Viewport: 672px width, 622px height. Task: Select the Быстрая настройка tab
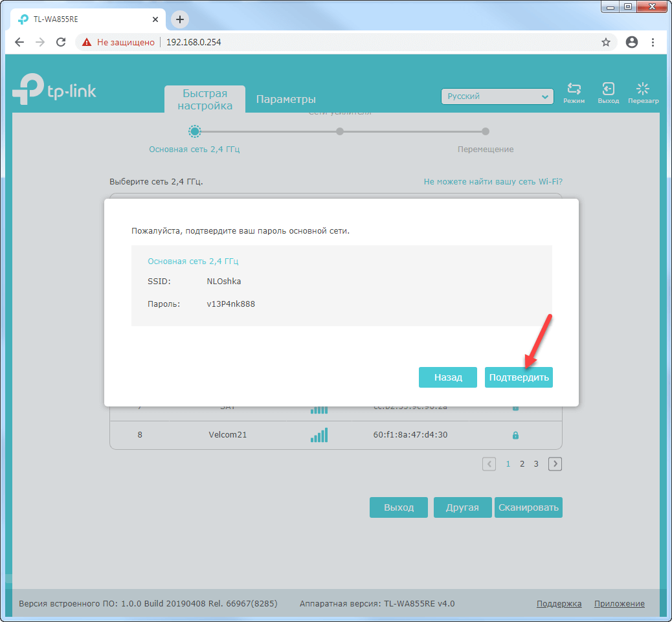point(205,99)
